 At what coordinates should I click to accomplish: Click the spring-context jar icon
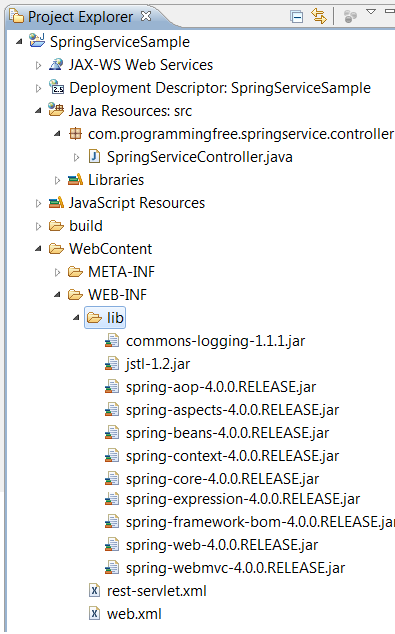point(112,456)
